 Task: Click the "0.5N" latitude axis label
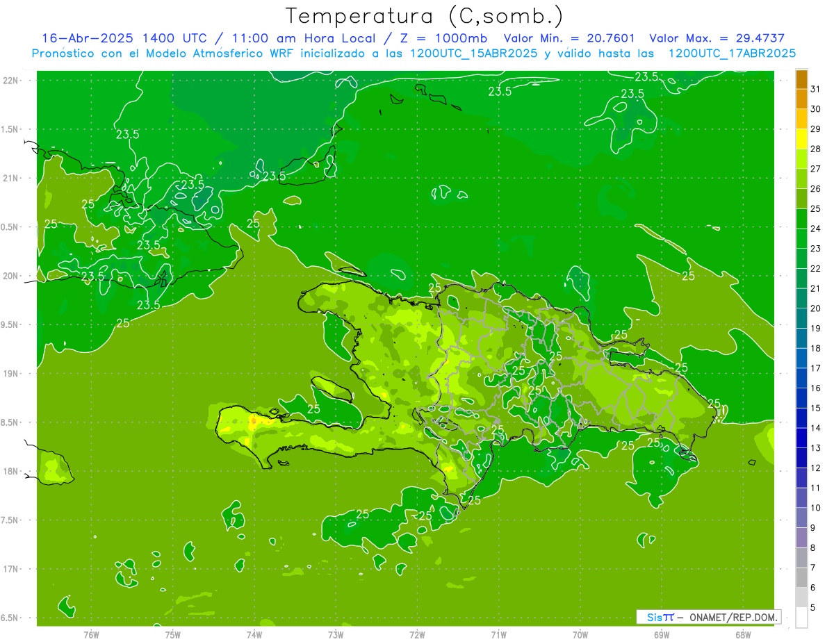[x=10, y=227]
